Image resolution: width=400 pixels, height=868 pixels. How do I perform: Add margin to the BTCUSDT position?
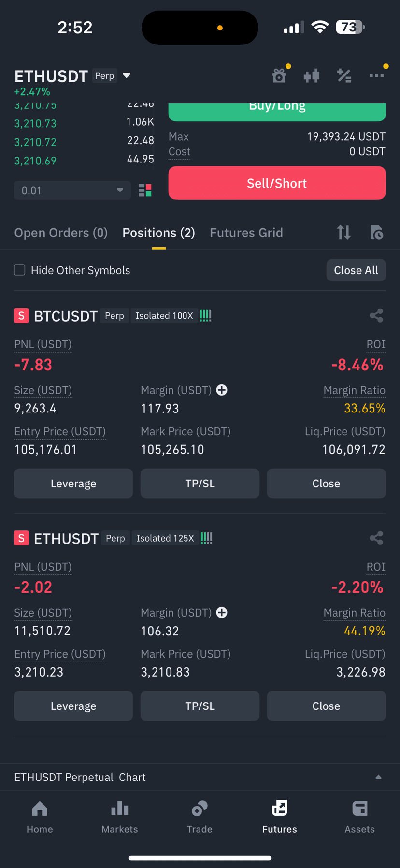[222, 390]
